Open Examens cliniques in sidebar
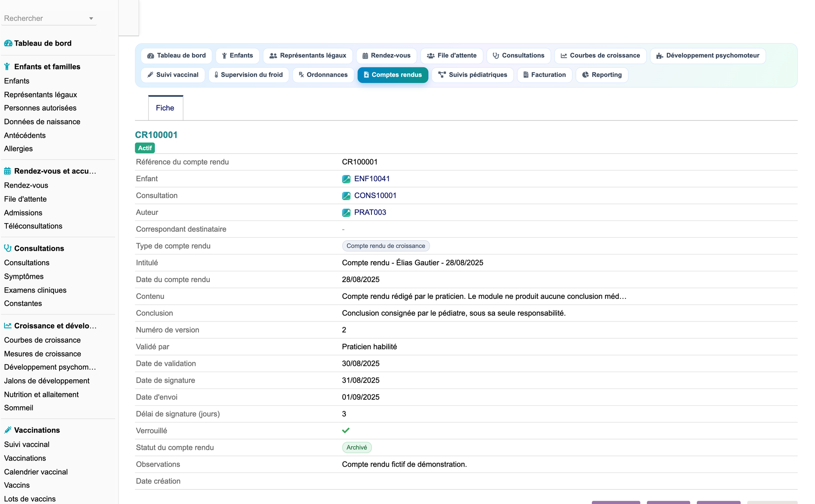 35,290
